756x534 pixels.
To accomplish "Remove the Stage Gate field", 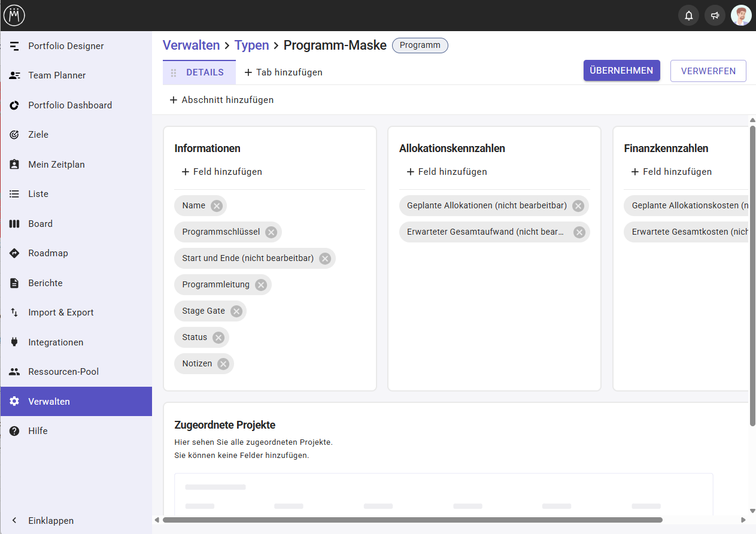I will tap(236, 311).
